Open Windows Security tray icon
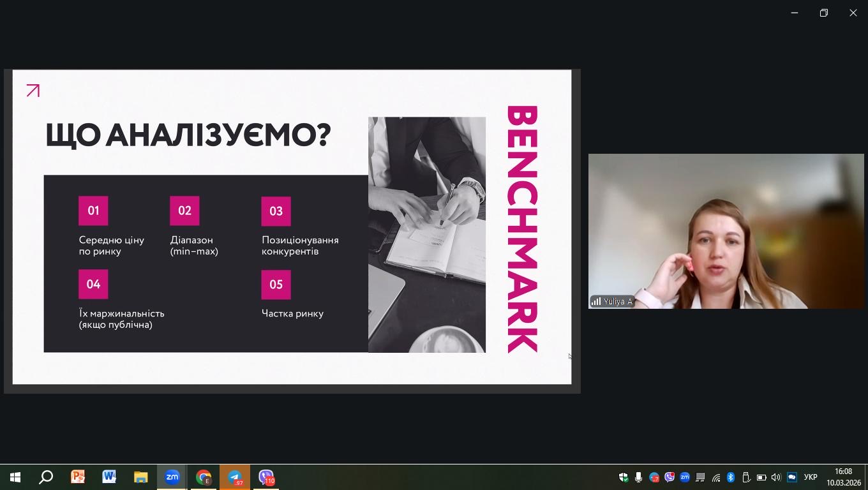Screen dimensions: 868x490 coord(624,477)
